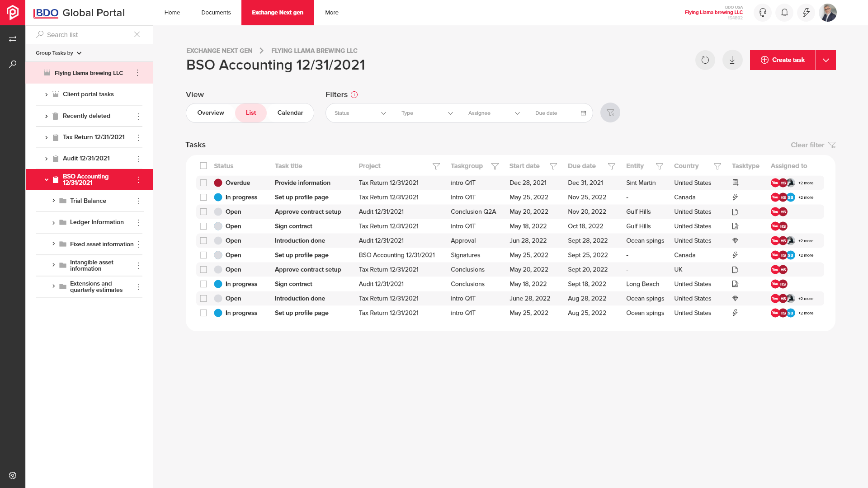Open the Type filter dropdown

tap(427, 113)
